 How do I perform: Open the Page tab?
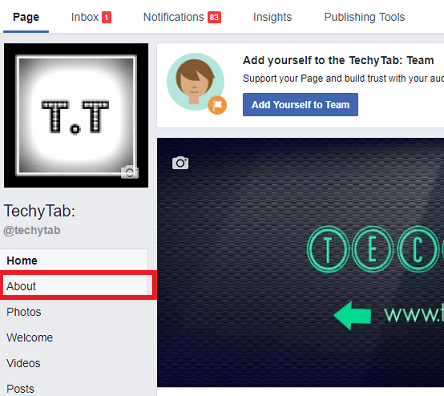point(26,17)
